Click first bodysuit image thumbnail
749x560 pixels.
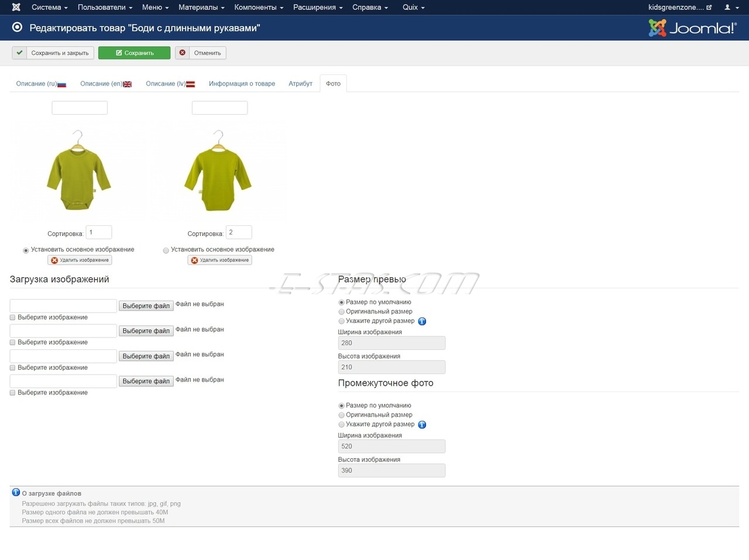[78, 170]
